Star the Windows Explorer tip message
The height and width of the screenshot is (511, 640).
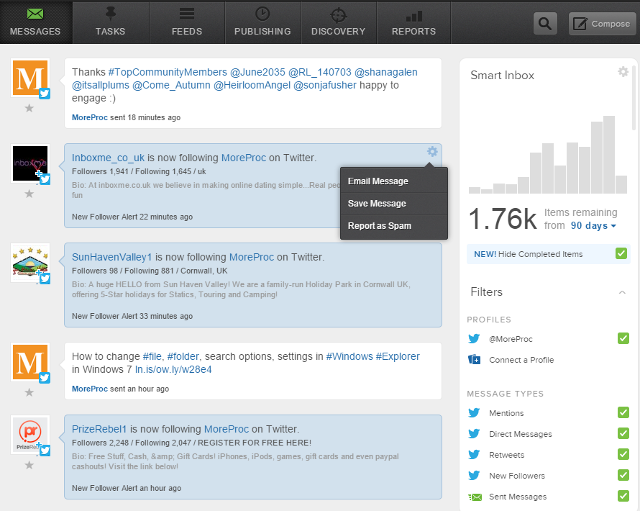pos(29,393)
